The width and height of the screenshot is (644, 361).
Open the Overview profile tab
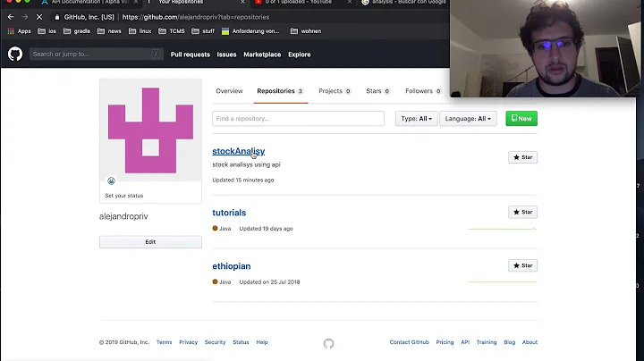point(229,91)
